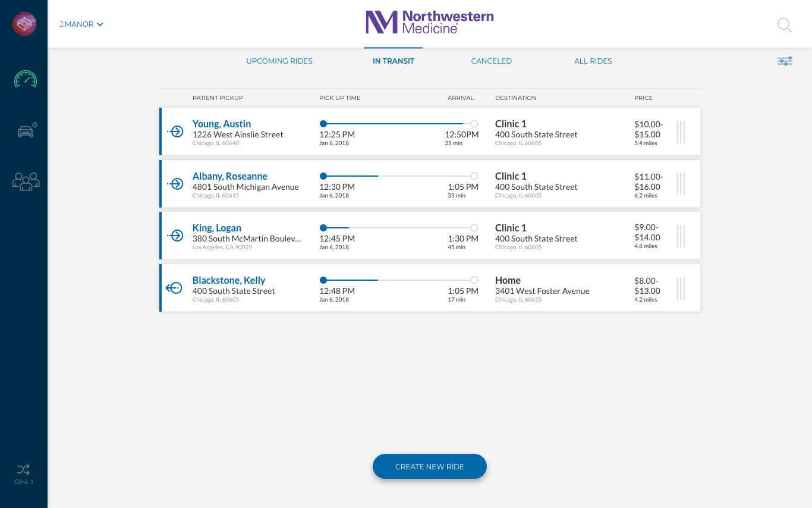Open drag handle on King, Logan row
The image size is (812, 508).
[x=681, y=236]
